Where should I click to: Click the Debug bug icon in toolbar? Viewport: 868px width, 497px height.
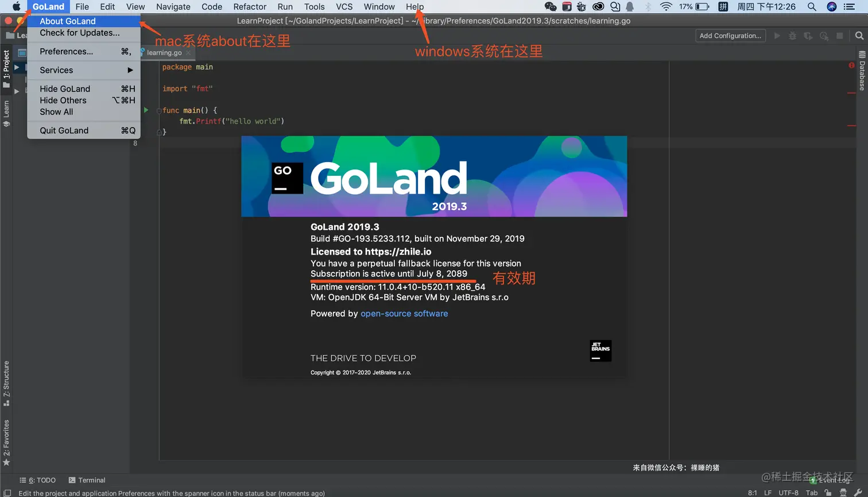(792, 36)
